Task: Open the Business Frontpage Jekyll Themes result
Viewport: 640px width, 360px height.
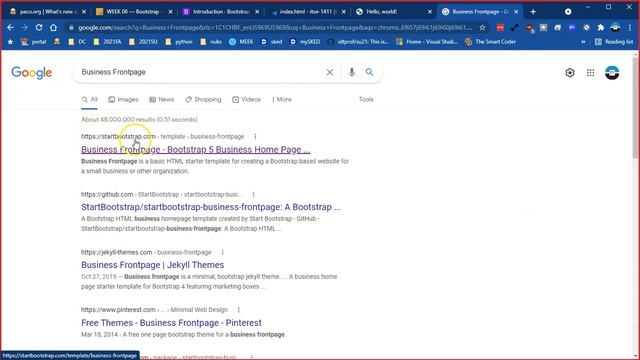Action: [x=153, y=265]
